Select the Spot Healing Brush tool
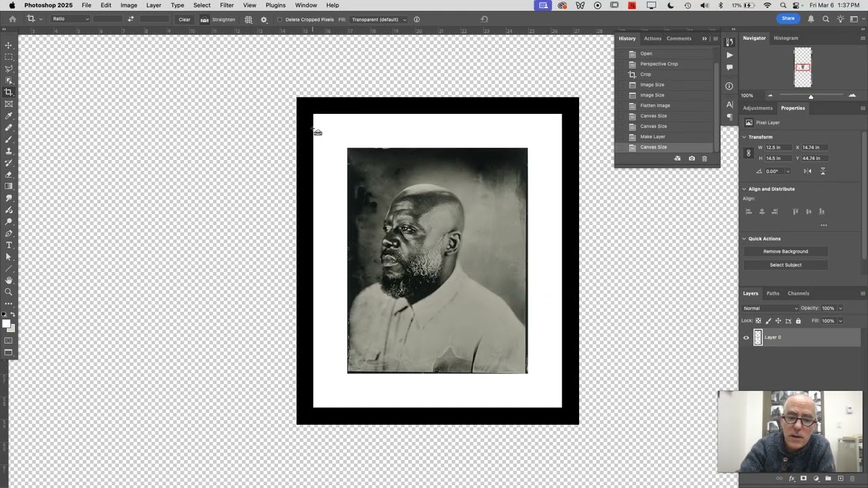 [9, 127]
